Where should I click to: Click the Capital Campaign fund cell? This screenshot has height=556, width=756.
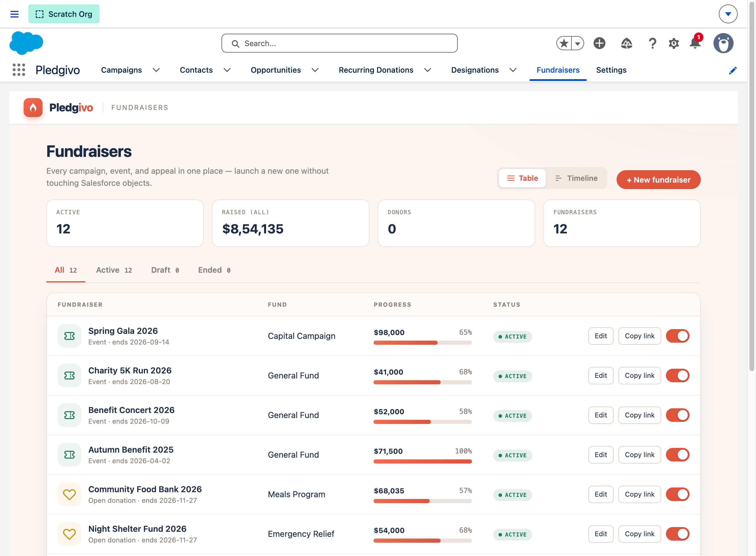coord(302,336)
